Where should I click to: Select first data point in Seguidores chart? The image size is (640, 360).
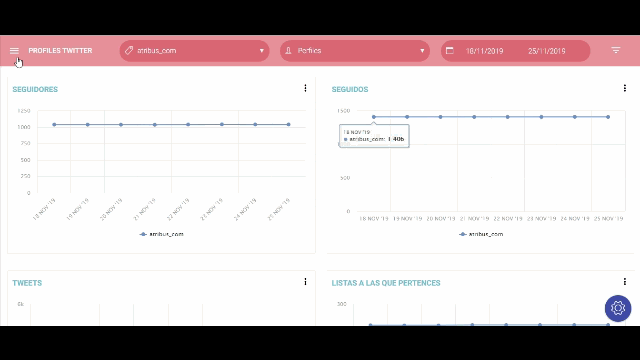pos(54,124)
